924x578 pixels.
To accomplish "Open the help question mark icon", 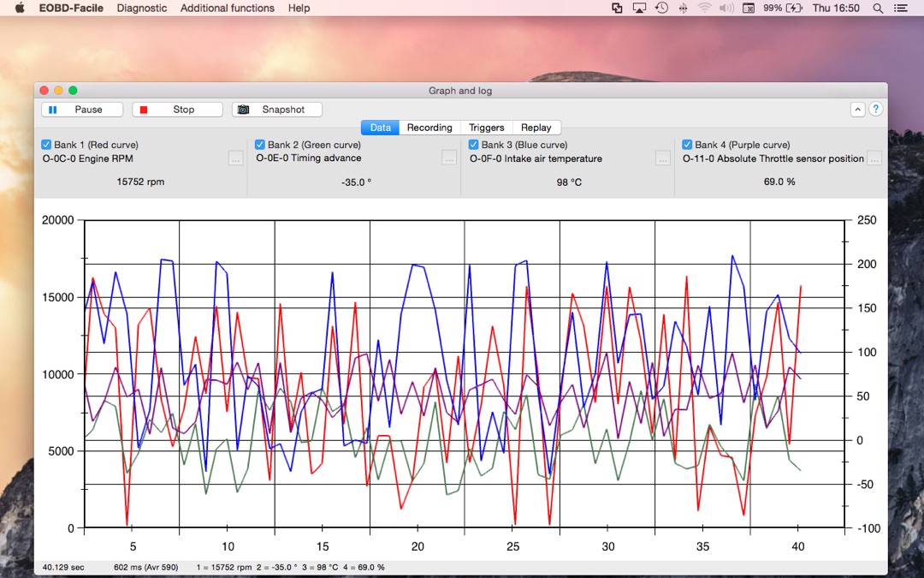I will click(875, 110).
